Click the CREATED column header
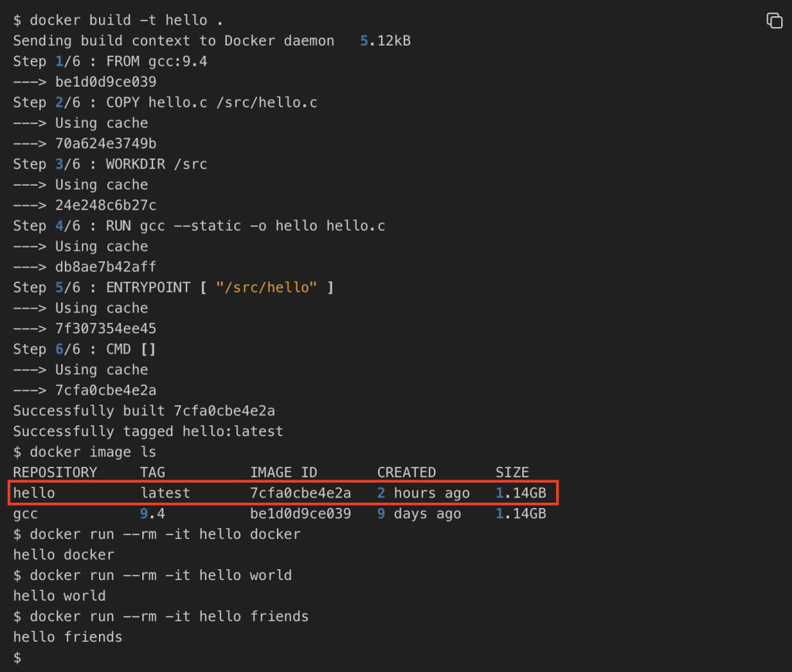 point(407,472)
